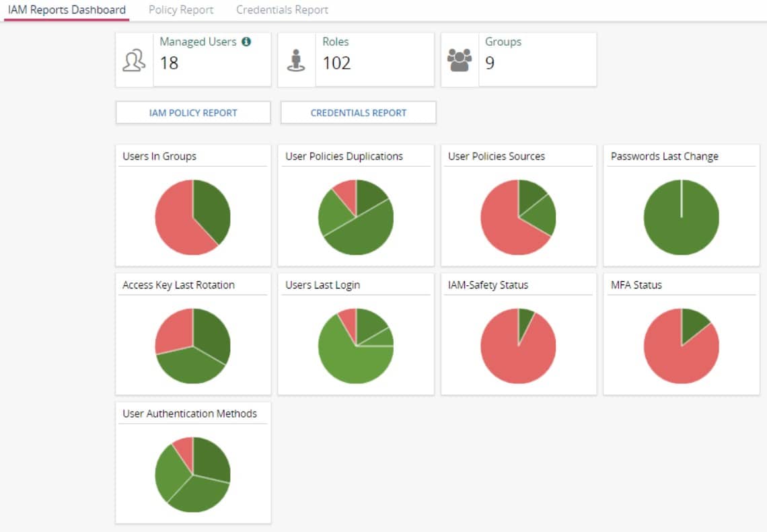
Task: Click the Users In Groups pie chart
Action: coord(193,217)
